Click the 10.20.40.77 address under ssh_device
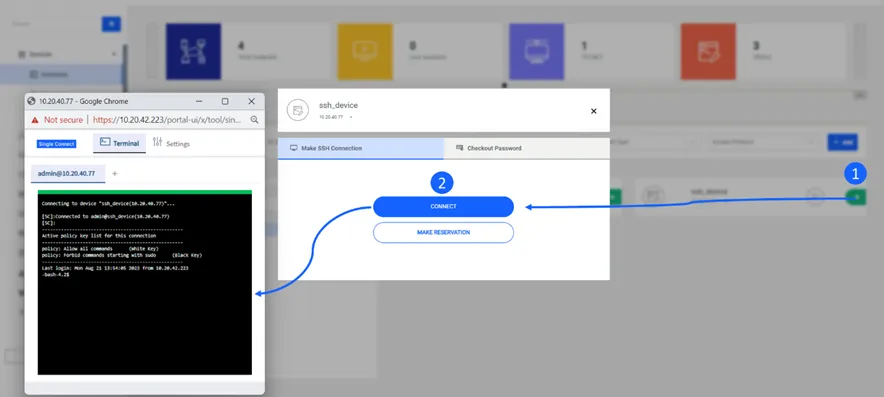Viewport: 884px width, 397px height. coord(331,117)
